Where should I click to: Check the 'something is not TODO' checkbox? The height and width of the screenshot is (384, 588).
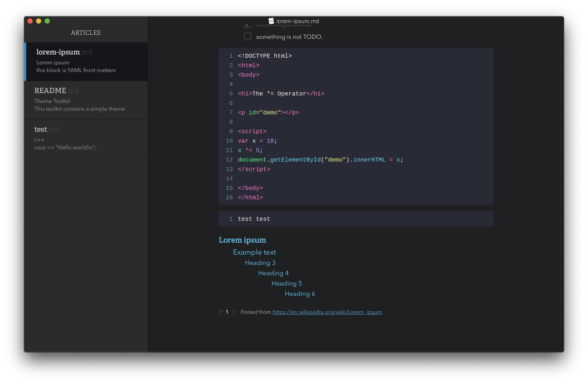[247, 36]
